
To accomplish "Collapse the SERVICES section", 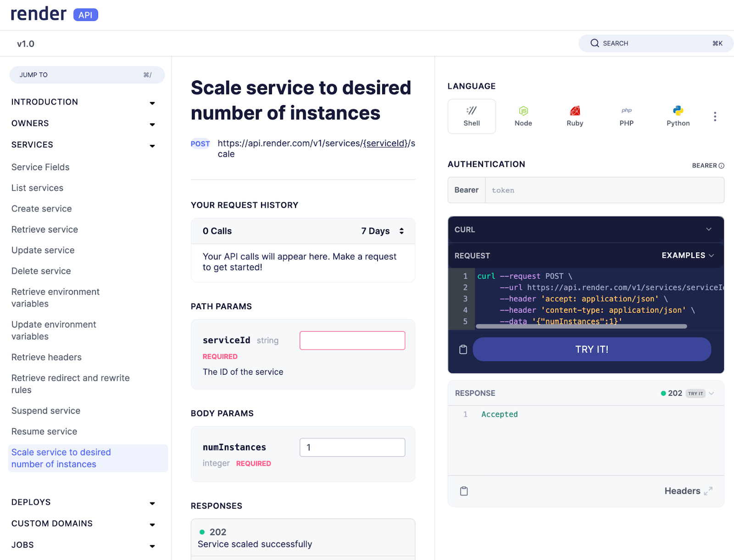I will pos(152,146).
